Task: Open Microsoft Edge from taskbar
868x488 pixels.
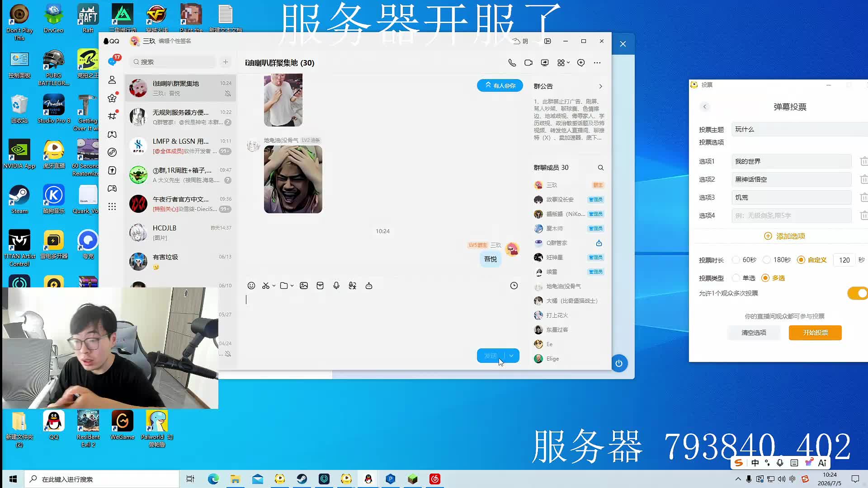Action: click(x=213, y=479)
